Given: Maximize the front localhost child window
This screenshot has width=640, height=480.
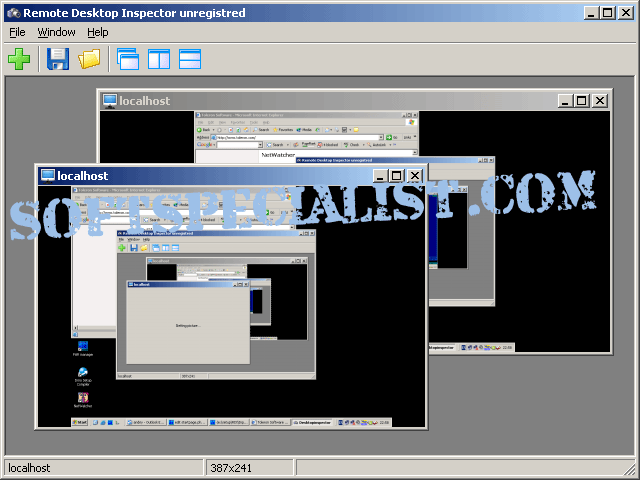Looking at the screenshot, I should point(397,176).
